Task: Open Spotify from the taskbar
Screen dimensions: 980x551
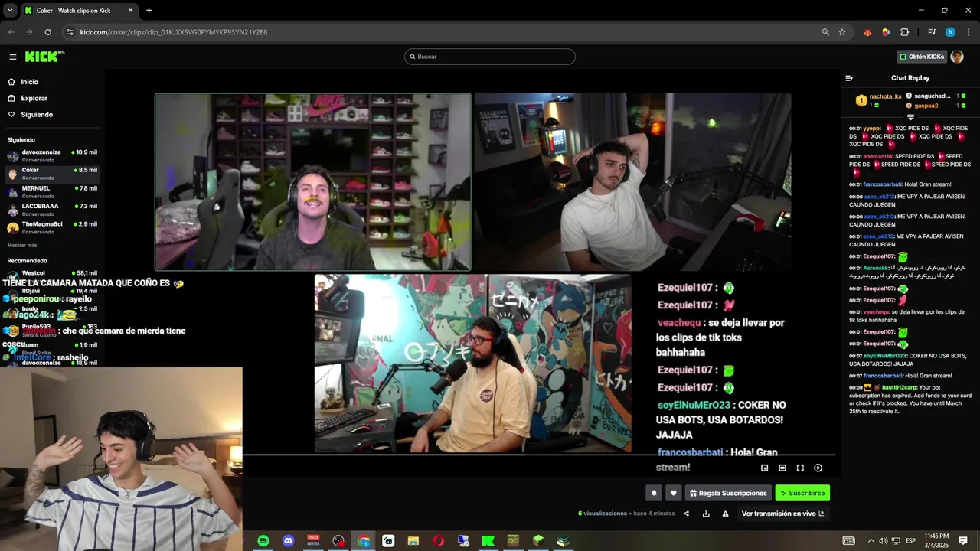Action: point(263,541)
